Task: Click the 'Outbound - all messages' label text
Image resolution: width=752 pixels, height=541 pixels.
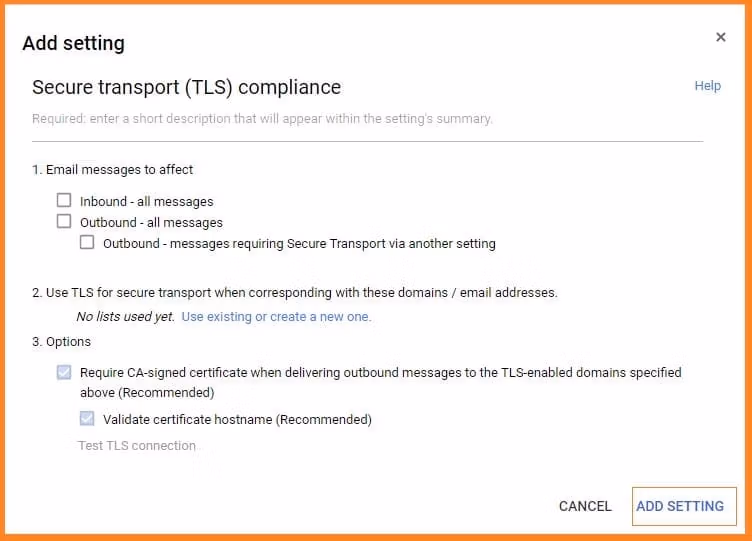Action: click(151, 223)
